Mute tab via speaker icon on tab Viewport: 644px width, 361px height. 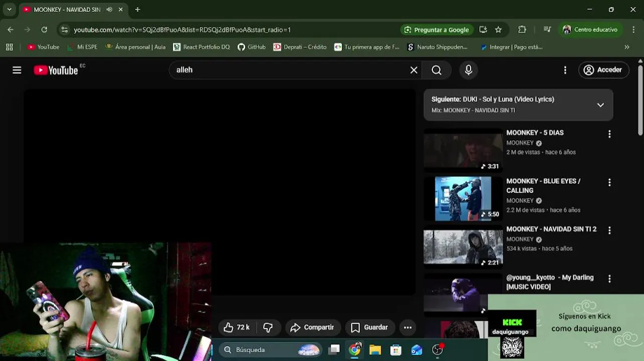109,10
